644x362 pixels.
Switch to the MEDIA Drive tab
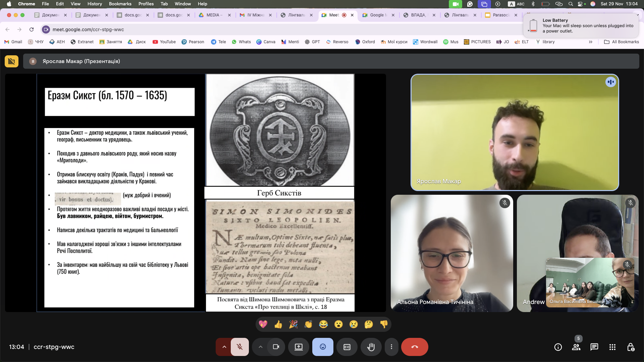[x=213, y=15]
